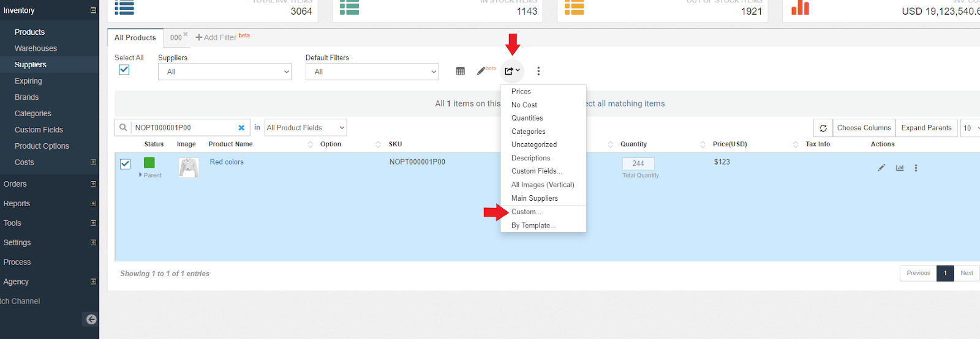
Task: Expand the Agency sidebar section
Action: click(93, 281)
